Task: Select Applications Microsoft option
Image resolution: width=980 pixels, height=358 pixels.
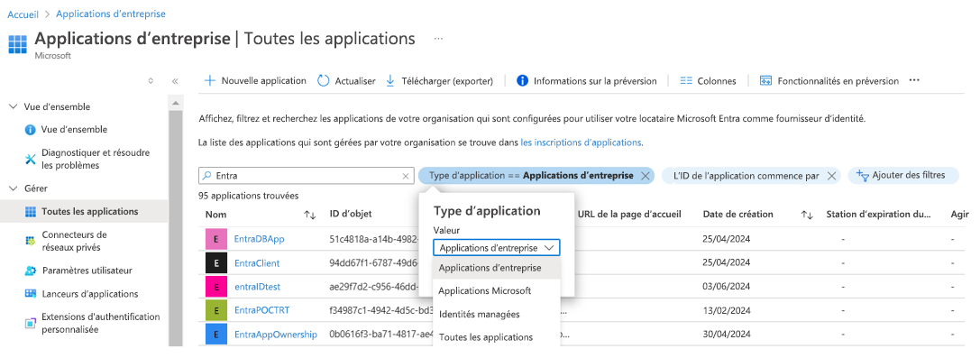Action: [x=496, y=291]
